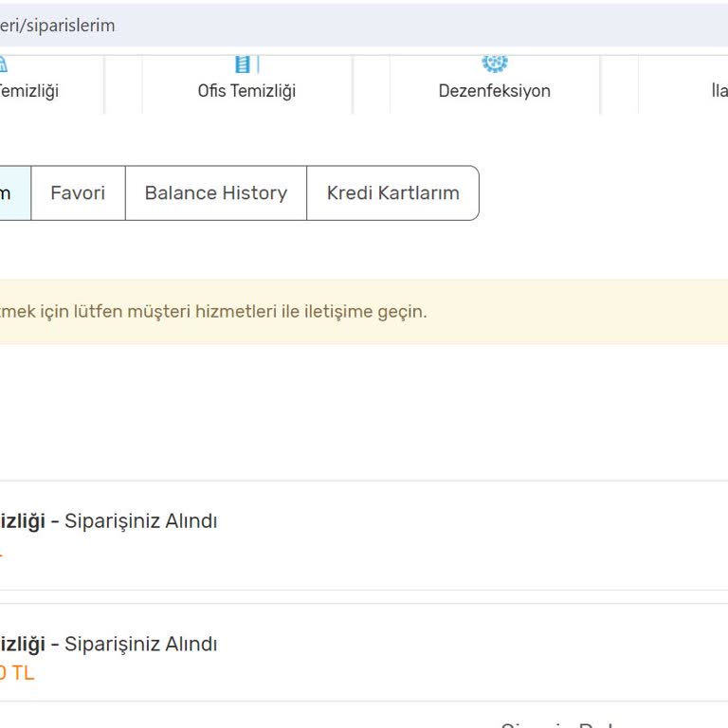Screen dimensions: 728x728
Task: Click the bold service name in second order
Action: coord(21,645)
